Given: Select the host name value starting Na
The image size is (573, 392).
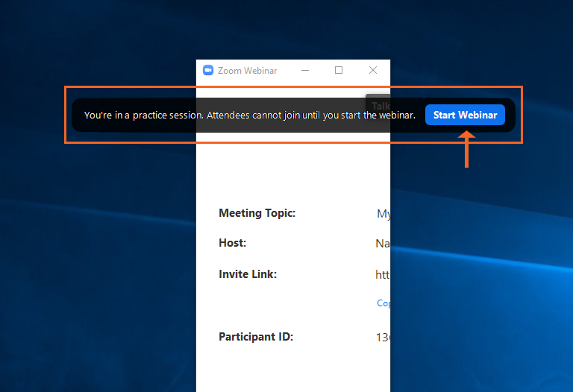Looking at the screenshot, I should point(382,244).
